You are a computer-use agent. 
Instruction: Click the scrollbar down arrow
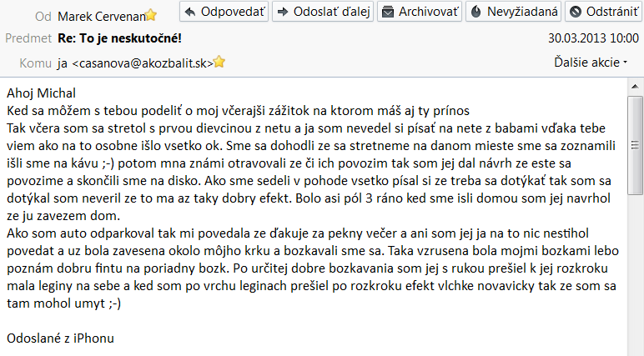pyautogui.click(x=636, y=350)
